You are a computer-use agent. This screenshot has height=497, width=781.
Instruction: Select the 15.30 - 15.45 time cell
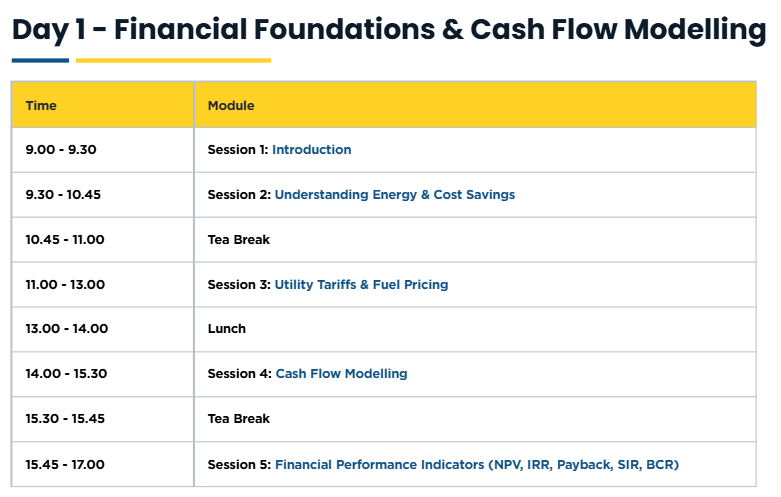point(65,419)
